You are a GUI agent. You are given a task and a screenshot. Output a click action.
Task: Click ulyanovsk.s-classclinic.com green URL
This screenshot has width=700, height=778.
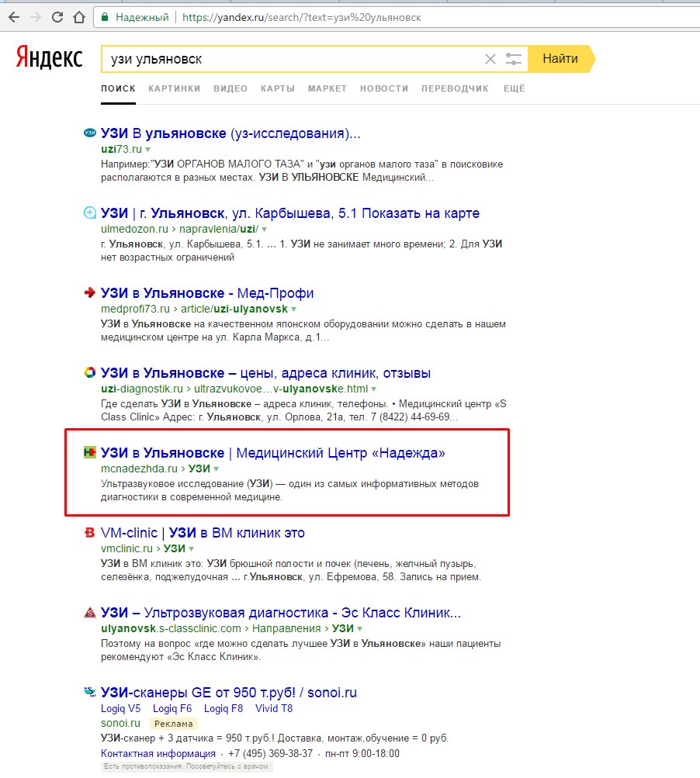point(171,628)
